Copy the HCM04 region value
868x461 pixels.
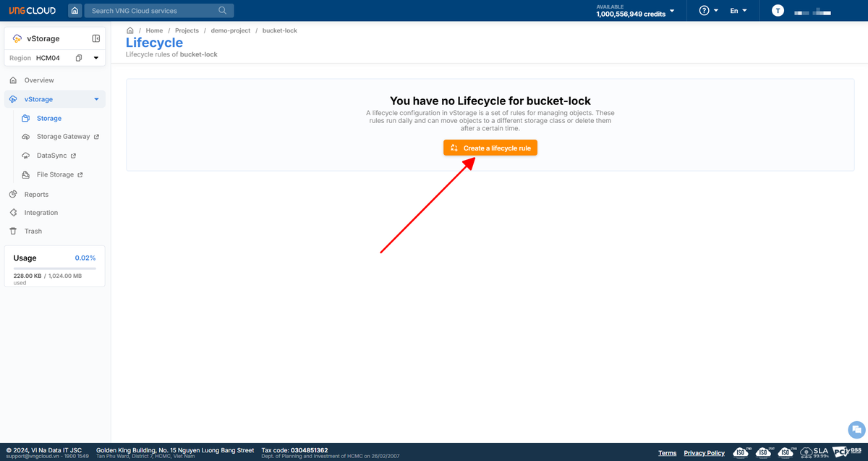coord(79,58)
